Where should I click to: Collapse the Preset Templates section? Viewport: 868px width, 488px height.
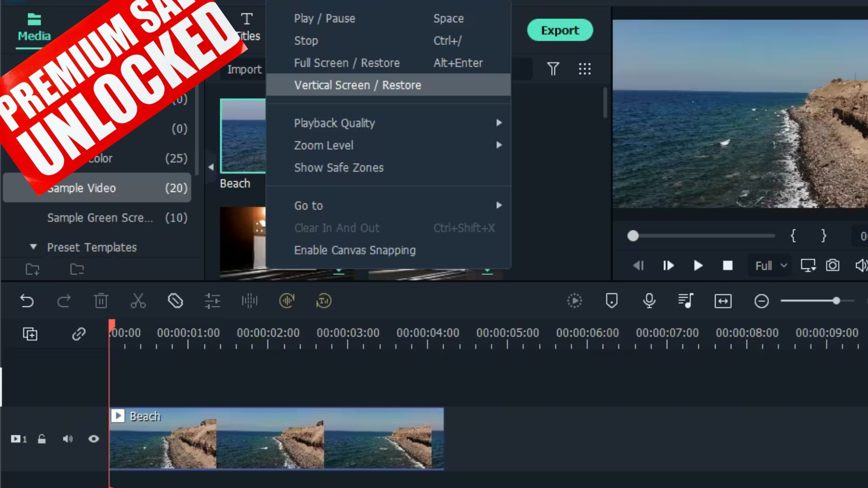pos(33,247)
